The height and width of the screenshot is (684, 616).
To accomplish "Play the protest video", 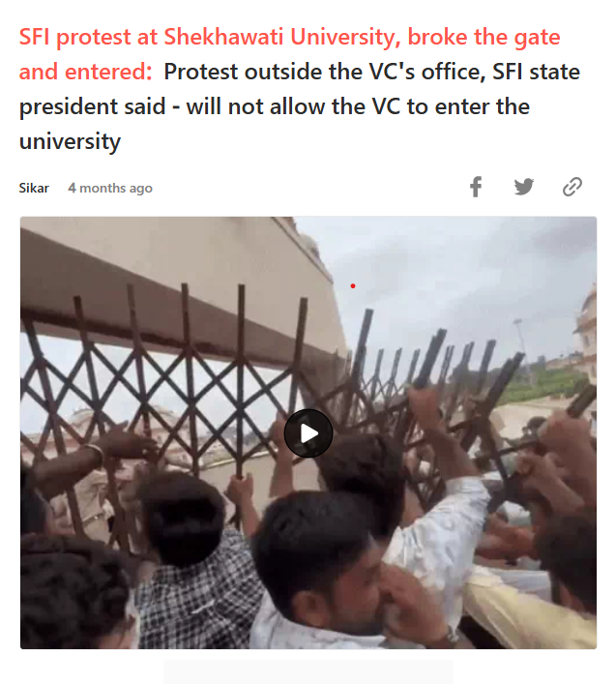I will tap(308, 433).
